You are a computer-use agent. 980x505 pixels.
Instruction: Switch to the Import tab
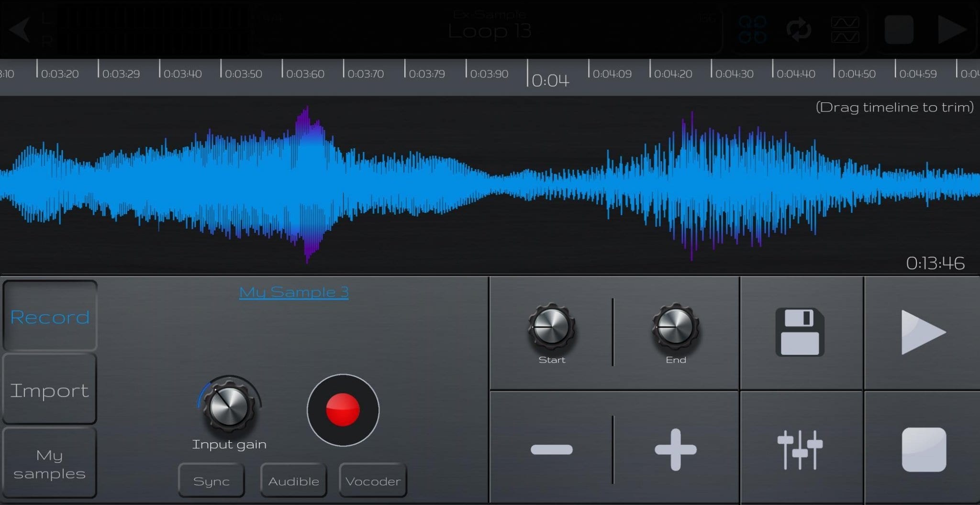pyautogui.click(x=50, y=390)
